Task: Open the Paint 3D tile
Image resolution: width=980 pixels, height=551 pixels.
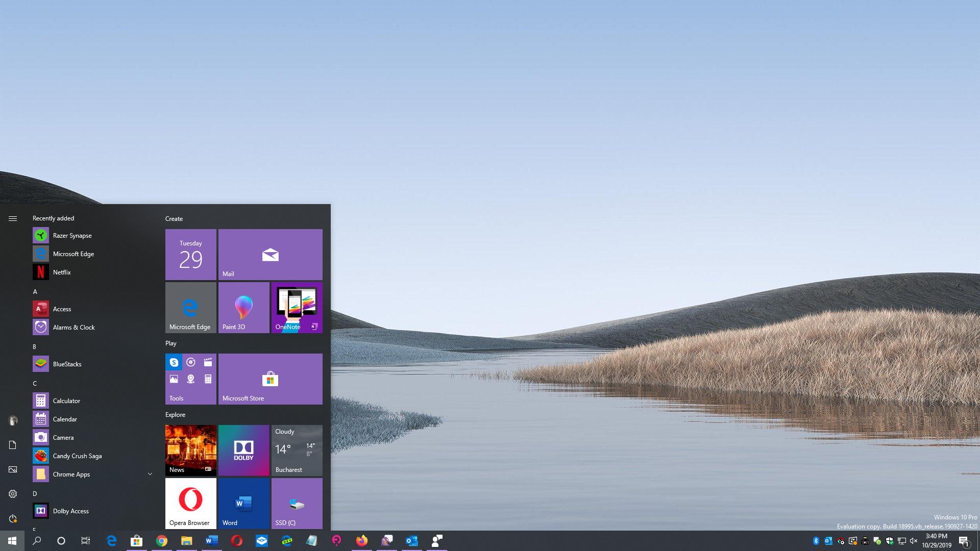Action: (x=244, y=308)
